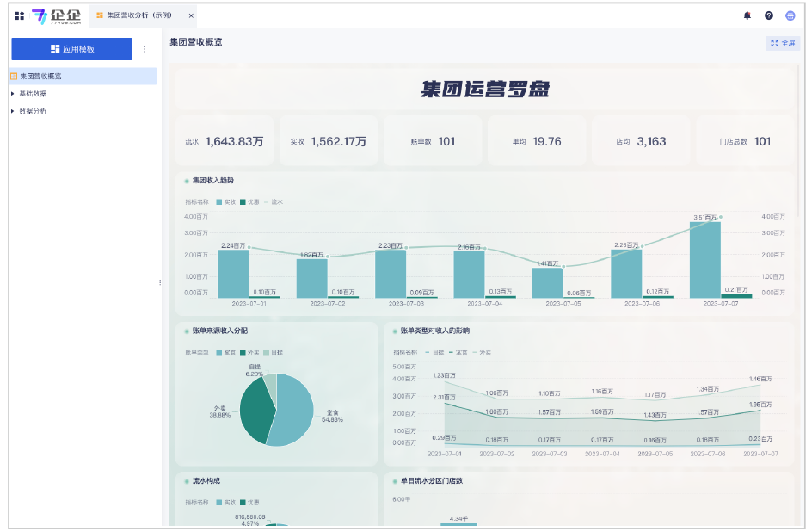
Task: Click the 77hub logo
Action: pyautogui.click(x=57, y=15)
